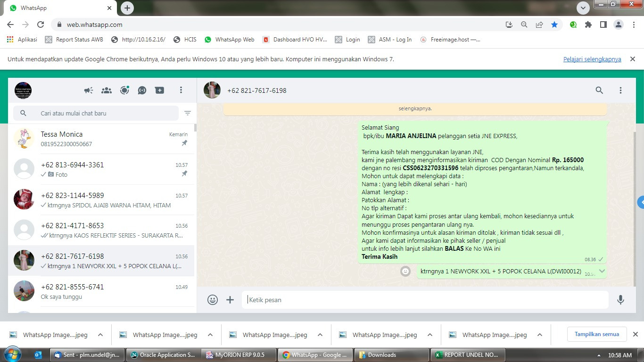Open the emoji picker icon
644x362 pixels.
(213, 300)
